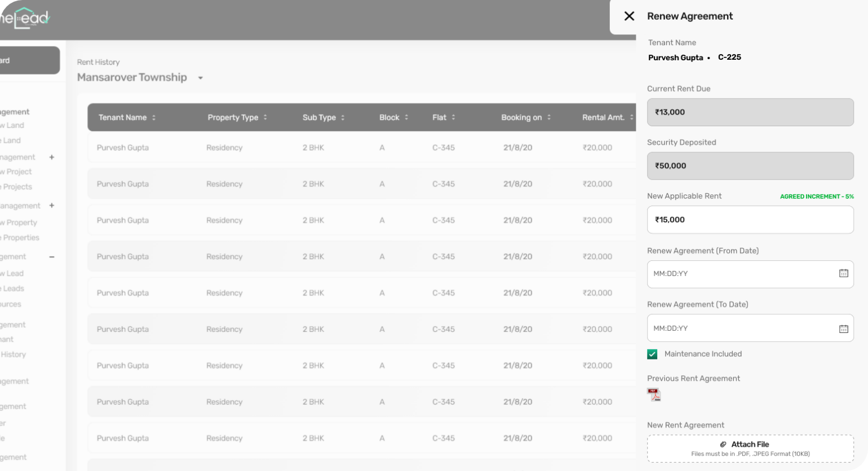
Task: Click tenant name Purvesh Gupta in panel
Action: 675,57
